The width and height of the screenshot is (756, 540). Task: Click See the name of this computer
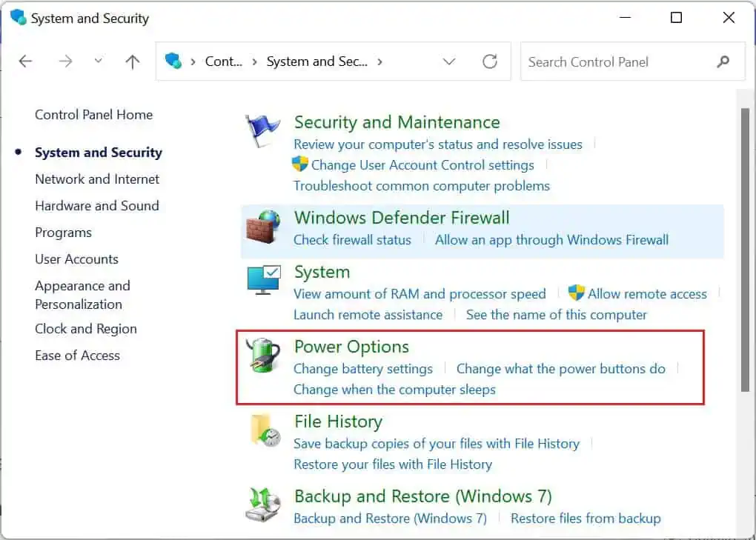[x=556, y=315]
